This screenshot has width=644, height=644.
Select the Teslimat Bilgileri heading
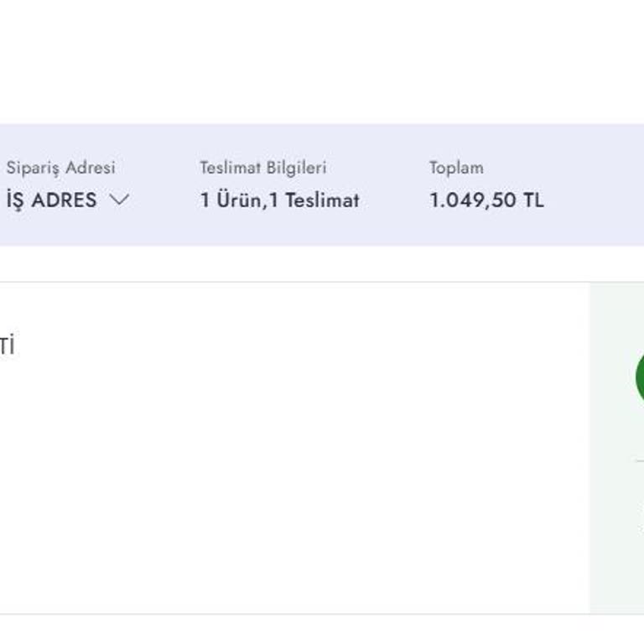pos(262,168)
